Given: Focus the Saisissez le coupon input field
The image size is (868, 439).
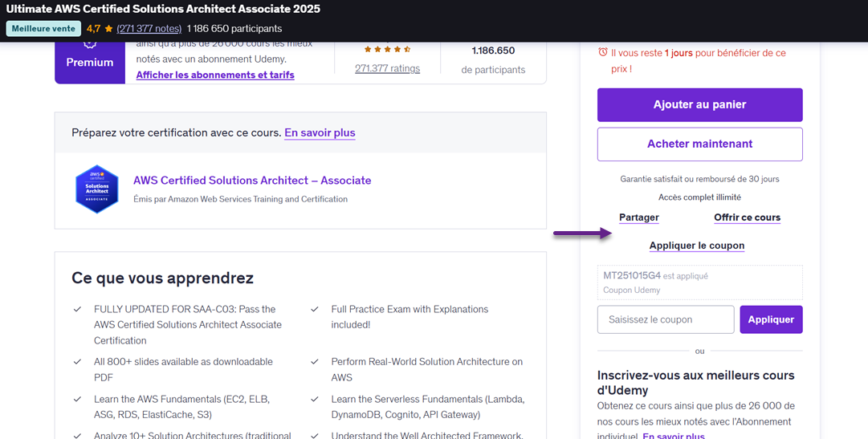Looking at the screenshot, I should coord(666,319).
